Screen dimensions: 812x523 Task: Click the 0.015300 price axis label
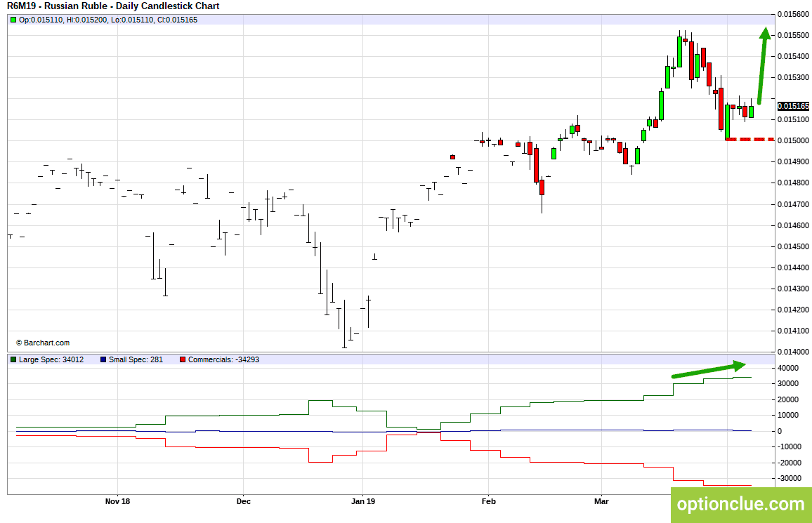coord(793,78)
